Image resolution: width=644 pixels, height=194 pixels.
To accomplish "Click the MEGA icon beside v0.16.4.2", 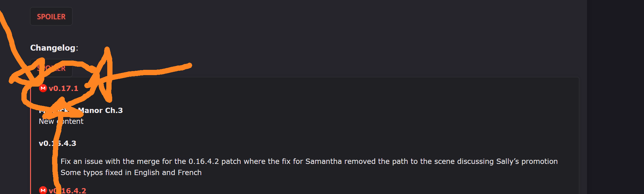I will click(43, 190).
